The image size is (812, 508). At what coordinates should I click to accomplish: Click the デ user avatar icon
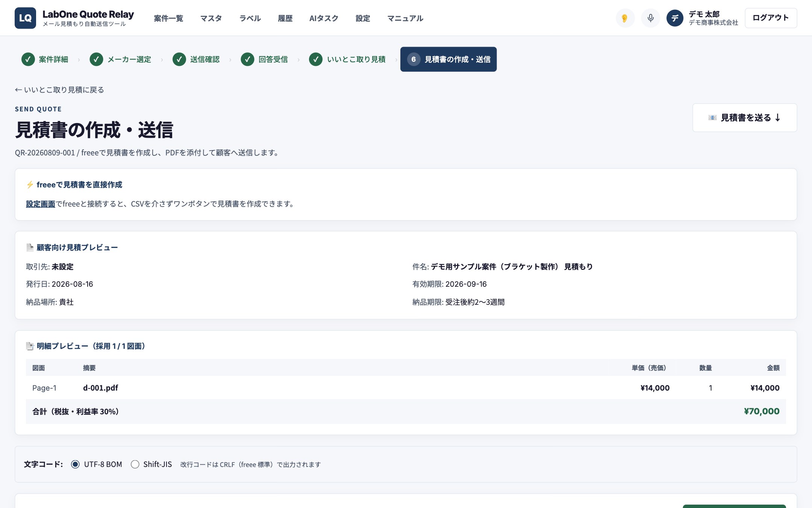pos(675,18)
